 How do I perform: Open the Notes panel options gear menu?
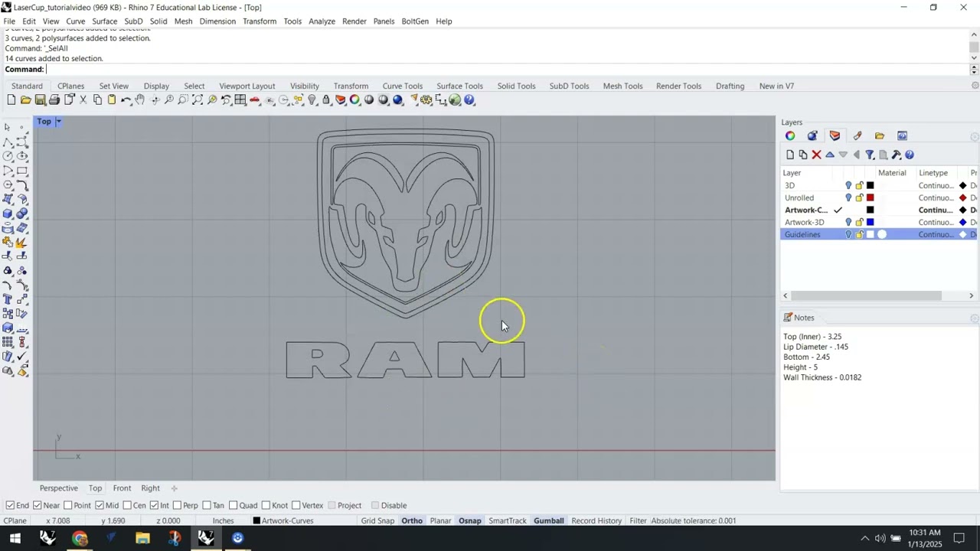(974, 318)
